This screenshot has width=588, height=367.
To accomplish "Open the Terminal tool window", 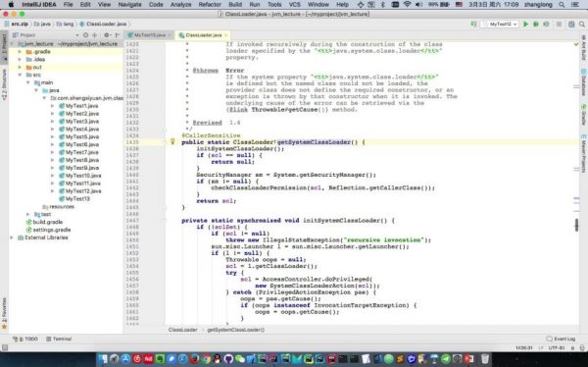I will [59, 339].
